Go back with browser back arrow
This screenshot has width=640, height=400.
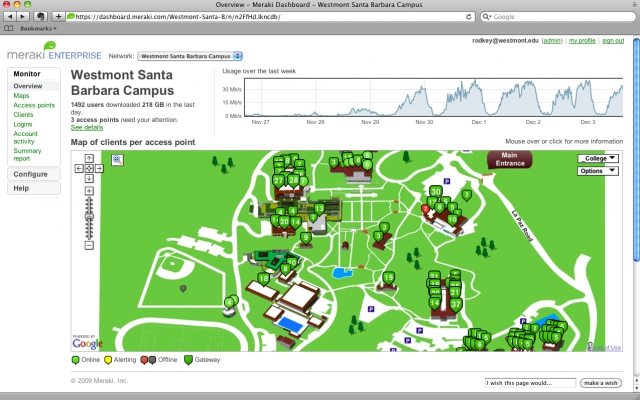(9, 17)
